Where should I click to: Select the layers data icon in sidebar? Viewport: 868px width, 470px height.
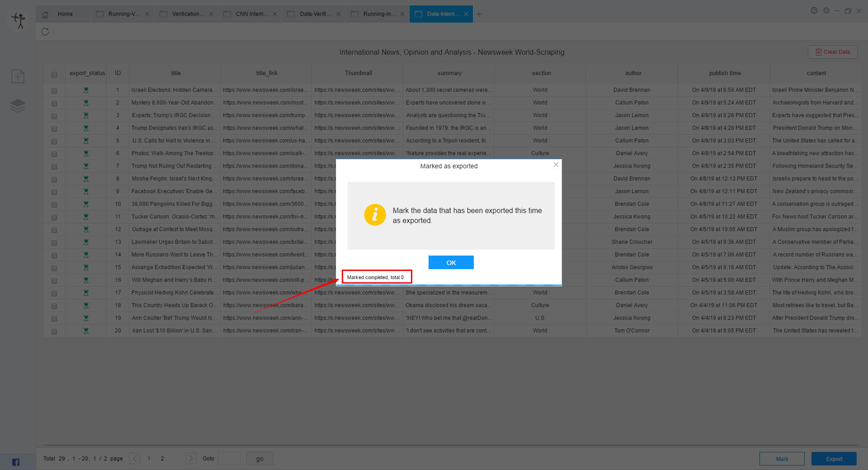click(x=18, y=105)
